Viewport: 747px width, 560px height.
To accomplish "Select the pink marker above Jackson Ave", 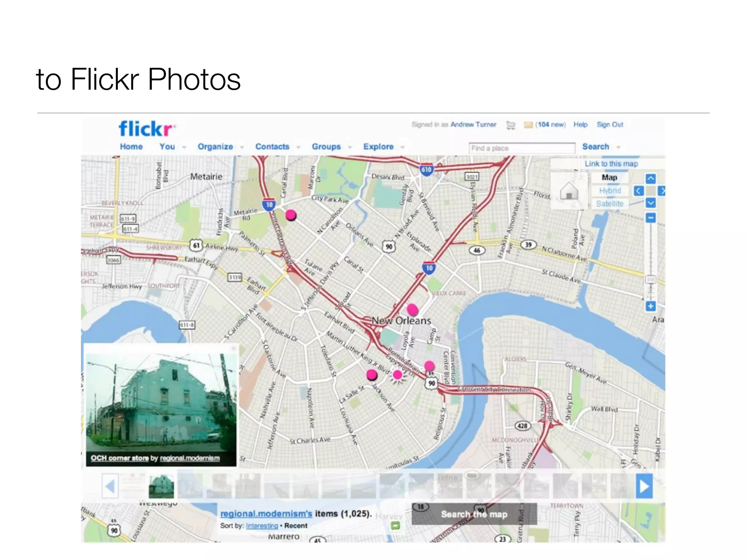I will (x=372, y=375).
